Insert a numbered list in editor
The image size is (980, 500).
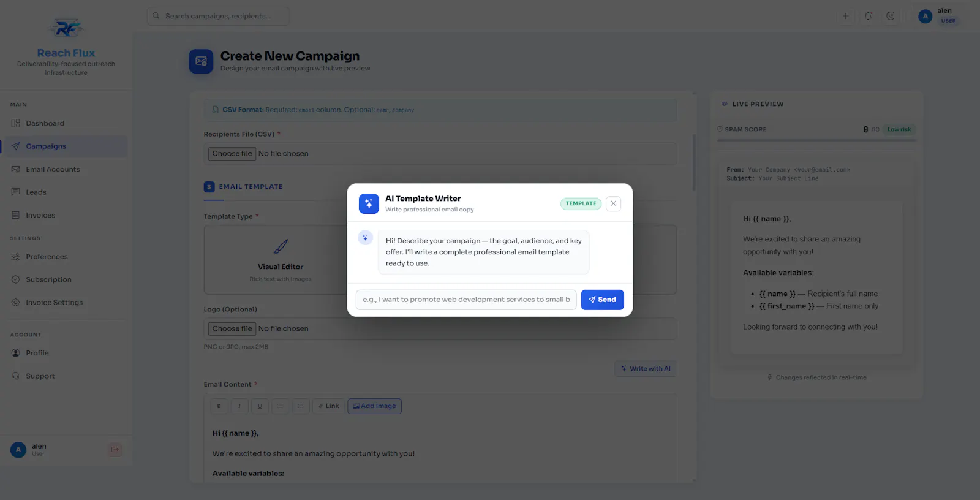pyautogui.click(x=301, y=406)
